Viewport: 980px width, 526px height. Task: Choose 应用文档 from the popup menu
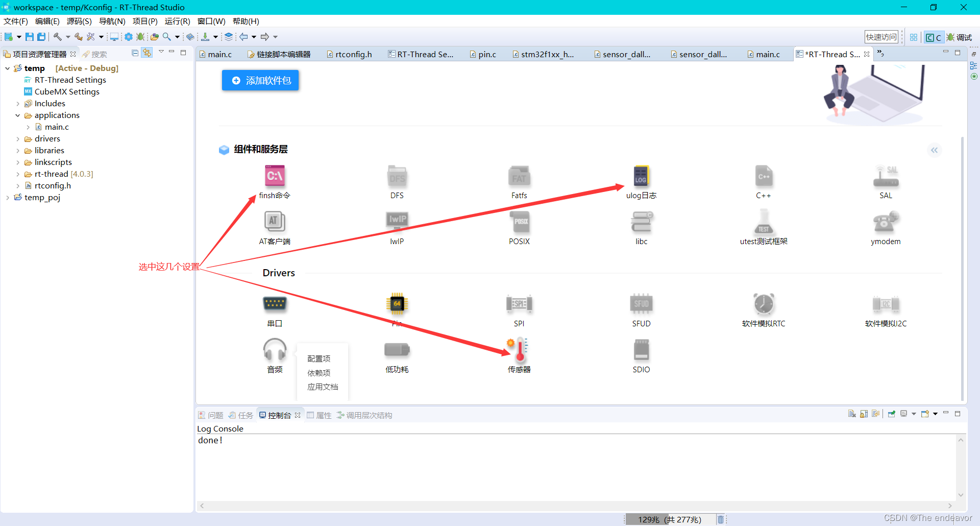pos(323,387)
